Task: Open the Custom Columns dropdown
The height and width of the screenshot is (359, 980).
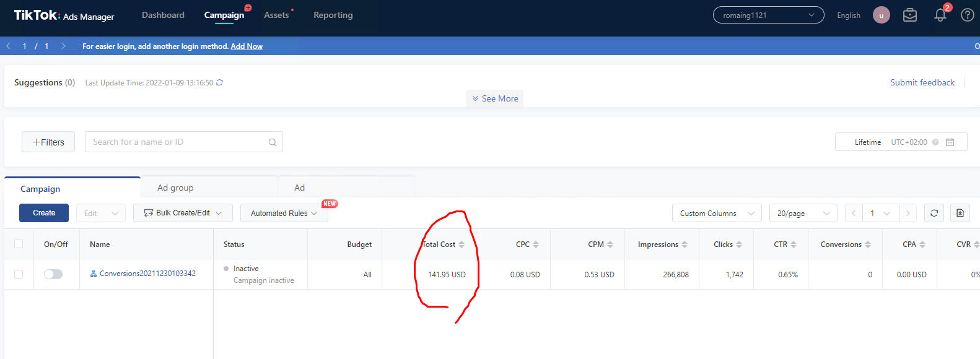Action: click(x=717, y=213)
